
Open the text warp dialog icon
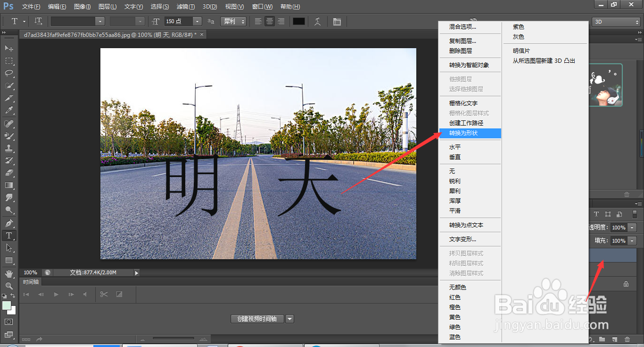point(318,21)
